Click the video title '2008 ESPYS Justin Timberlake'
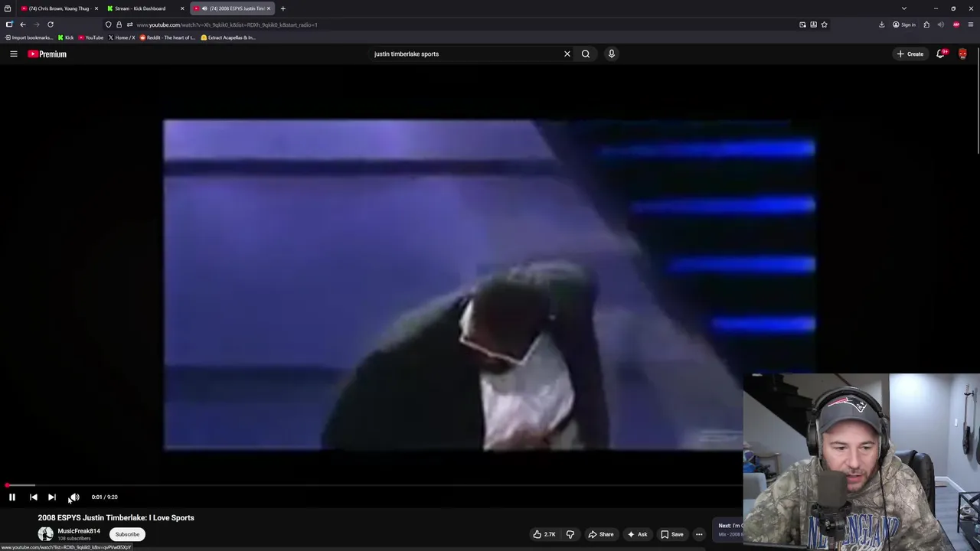Image resolution: width=980 pixels, height=551 pixels. [x=116, y=517]
